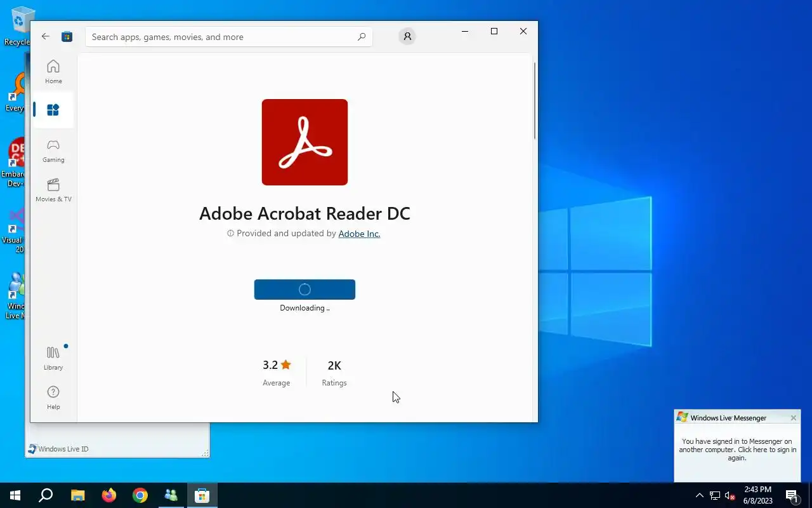Viewport: 812px width, 508px height.
Task: Open the Adobe Inc. publisher link
Action: coord(359,234)
